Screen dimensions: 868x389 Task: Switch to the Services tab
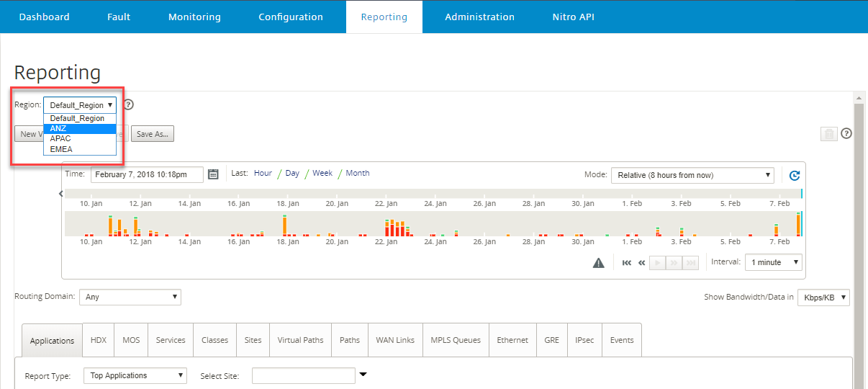pos(171,340)
